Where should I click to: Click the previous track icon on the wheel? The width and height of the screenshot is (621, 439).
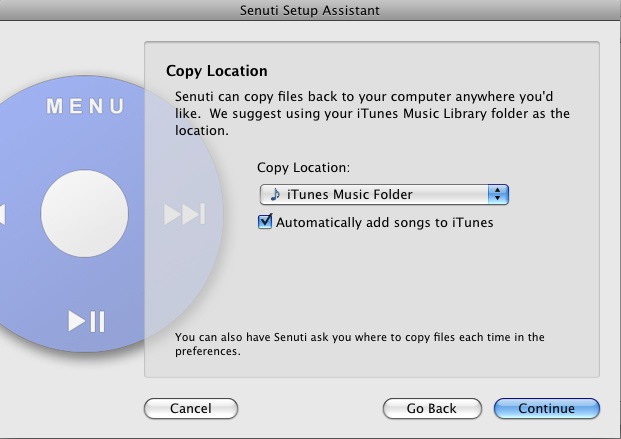click(x=3, y=214)
